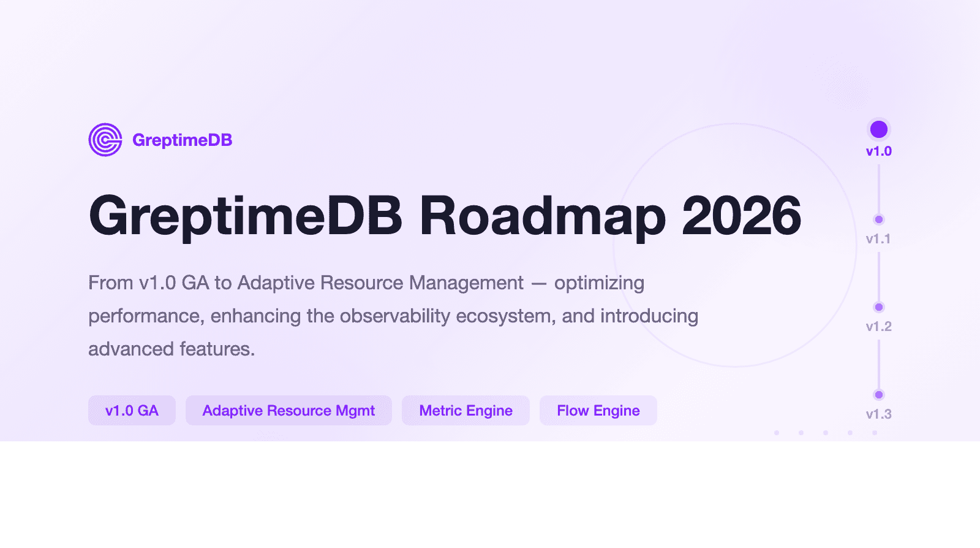Select the v1.2 timeline dot
This screenshot has width=980, height=548.
[x=879, y=307]
